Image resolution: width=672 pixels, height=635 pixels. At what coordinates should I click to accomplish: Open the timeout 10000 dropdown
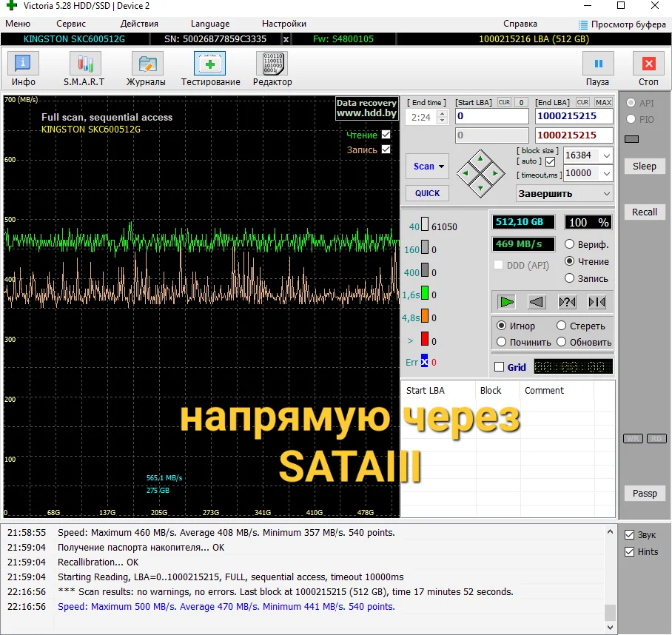click(606, 173)
